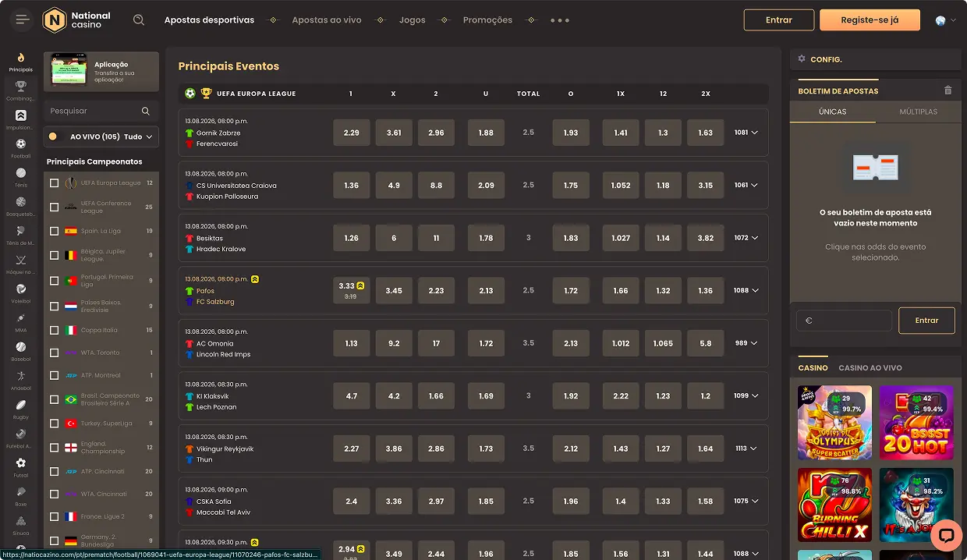The image size is (967, 560).
Task: Switch to the Casino ao Vivo tab
Action: pyautogui.click(x=870, y=367)
